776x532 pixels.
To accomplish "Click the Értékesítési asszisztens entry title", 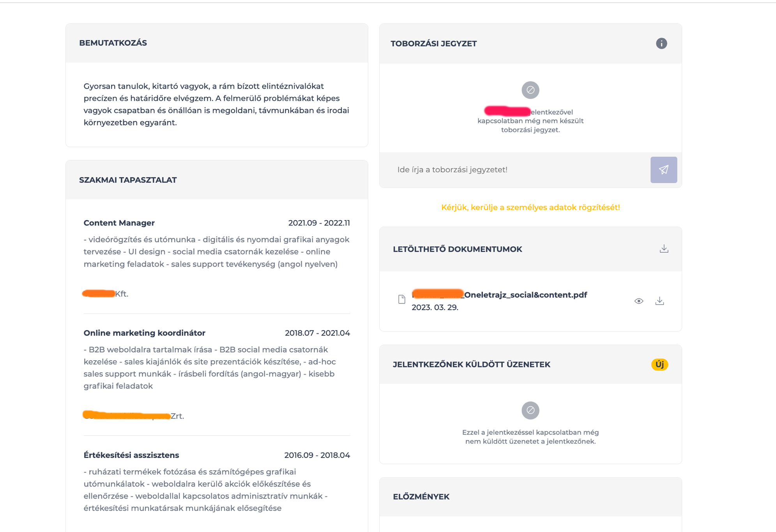I will (131, 455).
